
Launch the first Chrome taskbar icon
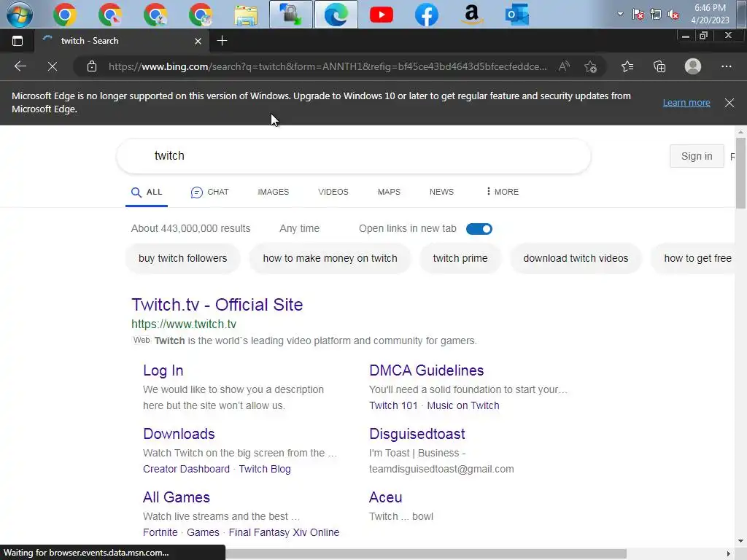pyautogui.click(x=65, y=15)
